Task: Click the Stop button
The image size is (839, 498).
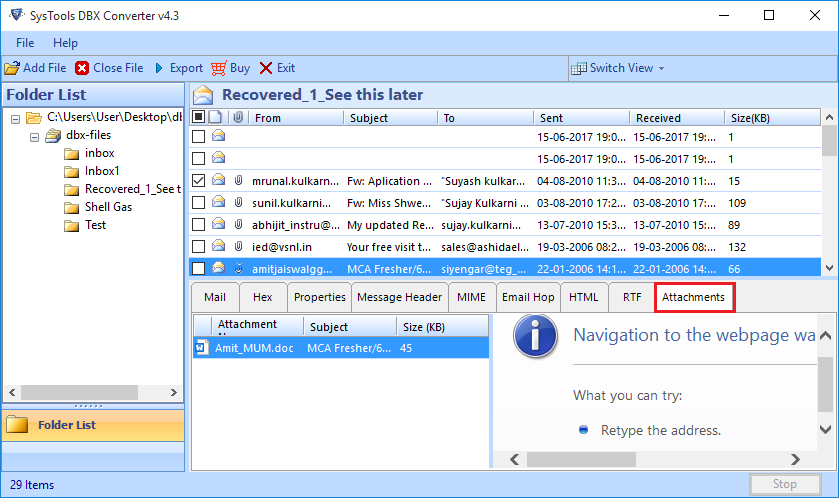Action: tap(785, 484)
